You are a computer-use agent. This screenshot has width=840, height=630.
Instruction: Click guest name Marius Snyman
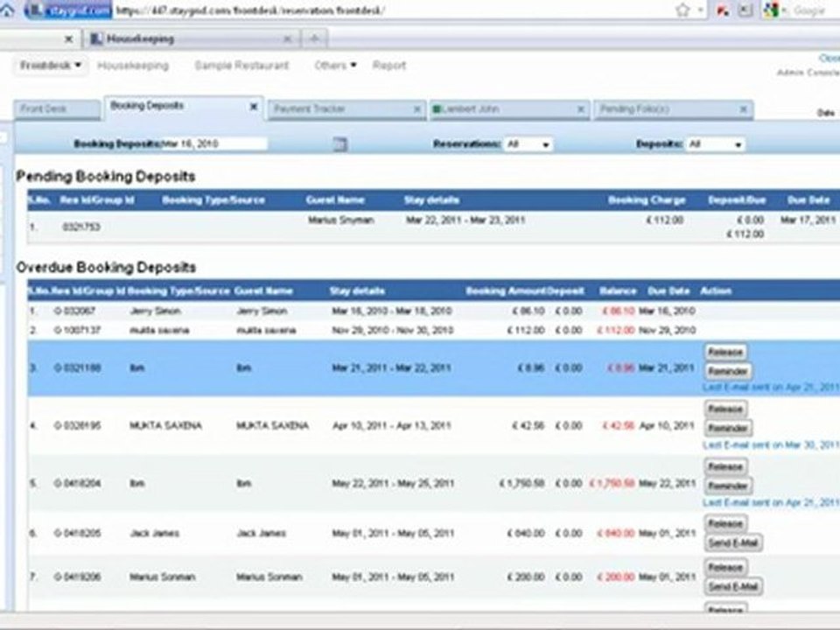pyautogui.click(x=340, y=220)
